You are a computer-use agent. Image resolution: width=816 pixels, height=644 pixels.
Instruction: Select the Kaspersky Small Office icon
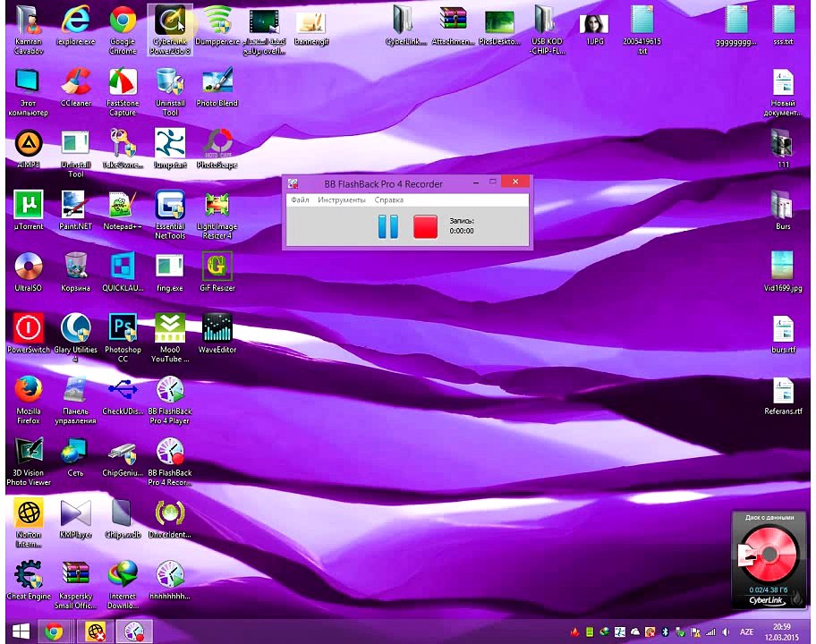pos(75,584)
